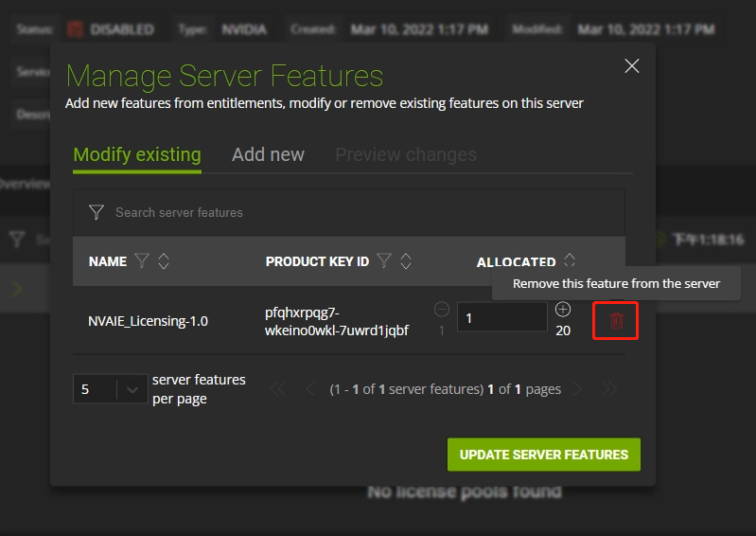The height and width of the screenshot is (536, 756).
Task: Switch to the Add new tab
Action: click(x=268, y=154)
